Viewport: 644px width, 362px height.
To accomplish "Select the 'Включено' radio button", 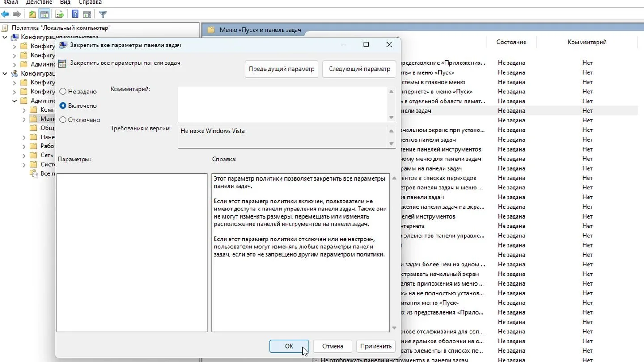I will coord(63,105).
